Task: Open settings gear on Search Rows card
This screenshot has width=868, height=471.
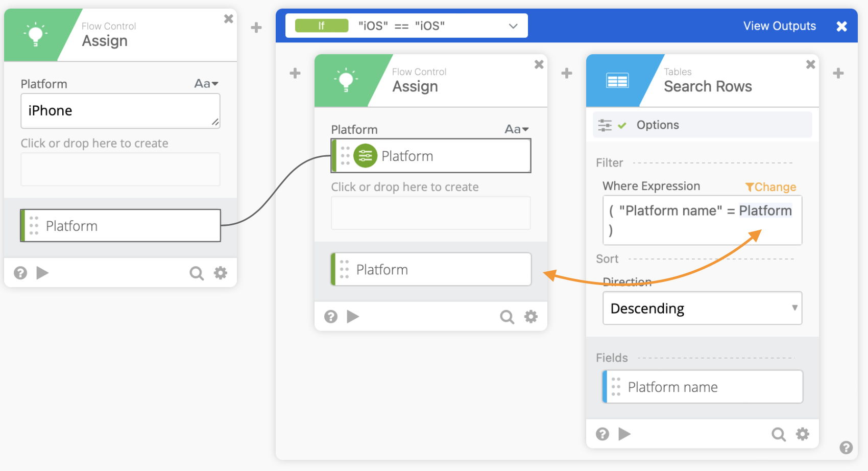Action: (x=802, y=434)
